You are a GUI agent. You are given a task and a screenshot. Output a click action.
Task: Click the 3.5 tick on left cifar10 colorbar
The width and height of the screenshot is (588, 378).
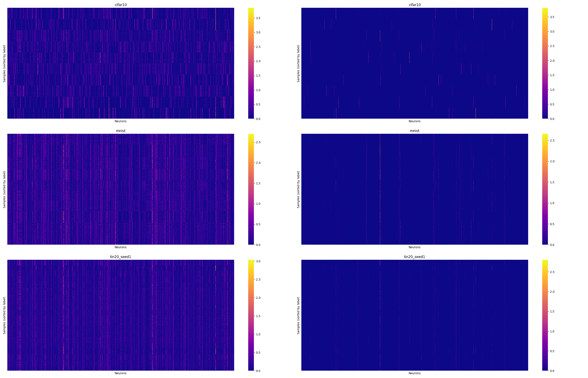coord(258,18)
